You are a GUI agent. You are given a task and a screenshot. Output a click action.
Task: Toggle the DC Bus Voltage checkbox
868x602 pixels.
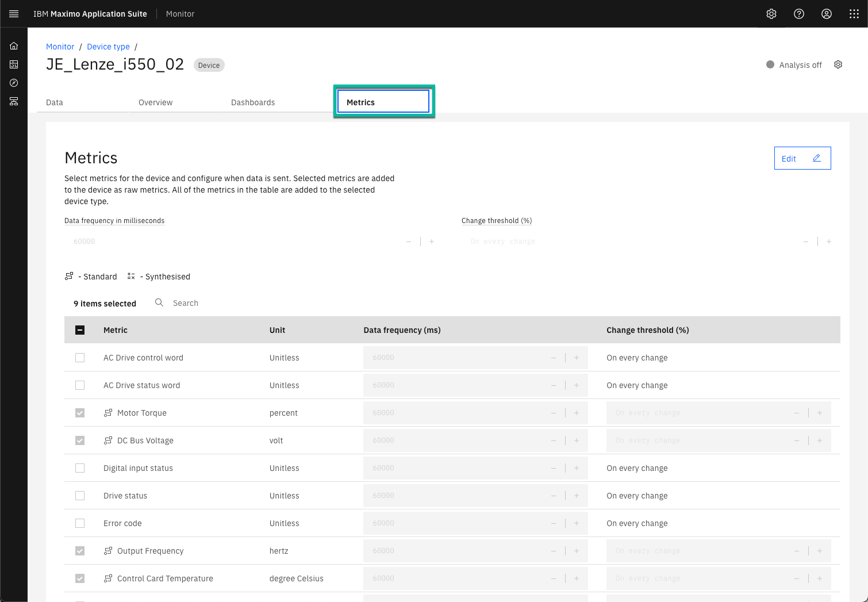click(80, 440)
